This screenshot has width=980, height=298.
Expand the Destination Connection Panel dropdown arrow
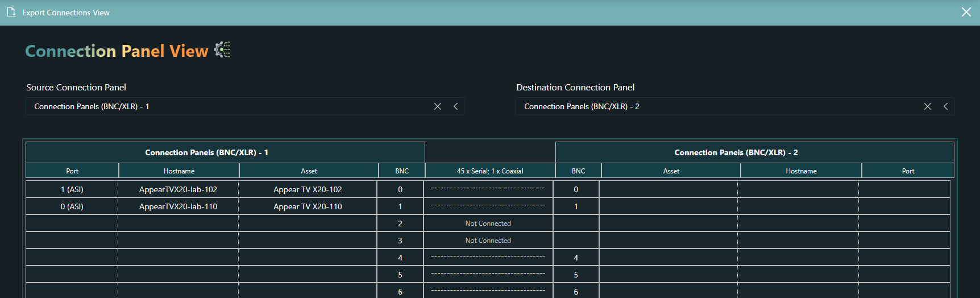point(946,106)
